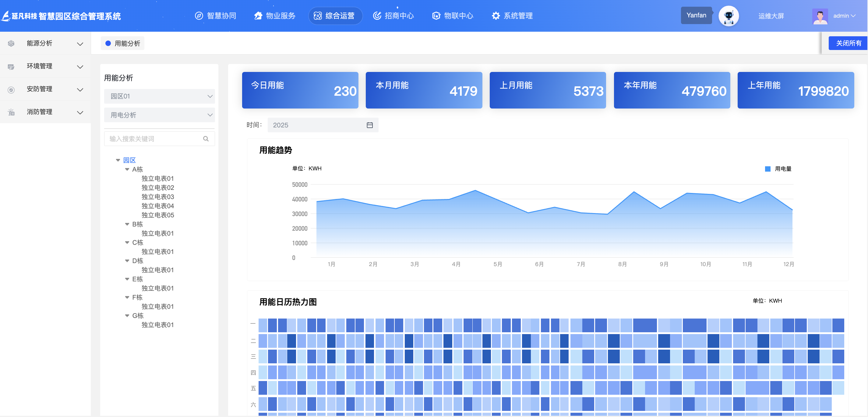Click 4月 peak point on trend chart

475,191
